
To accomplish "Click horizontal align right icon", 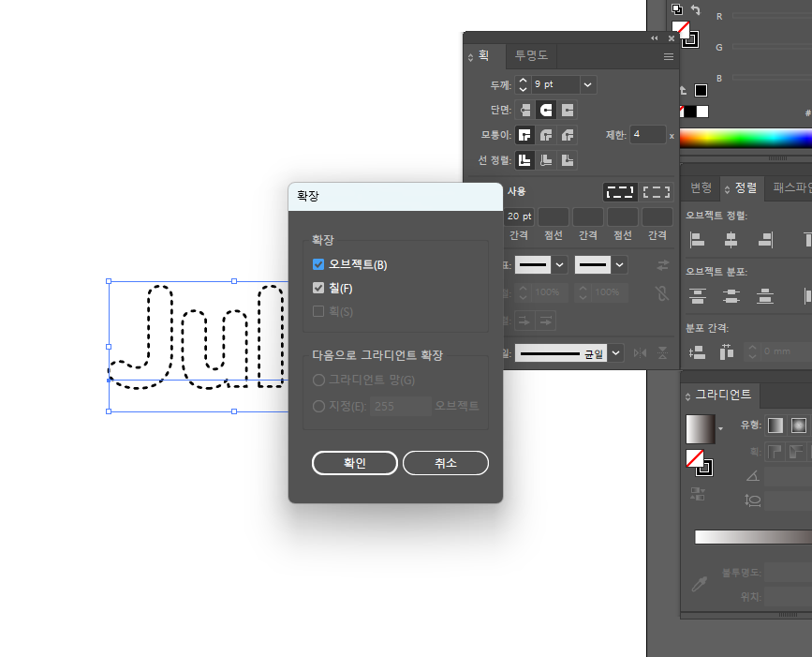I will (x=765, y=239).
